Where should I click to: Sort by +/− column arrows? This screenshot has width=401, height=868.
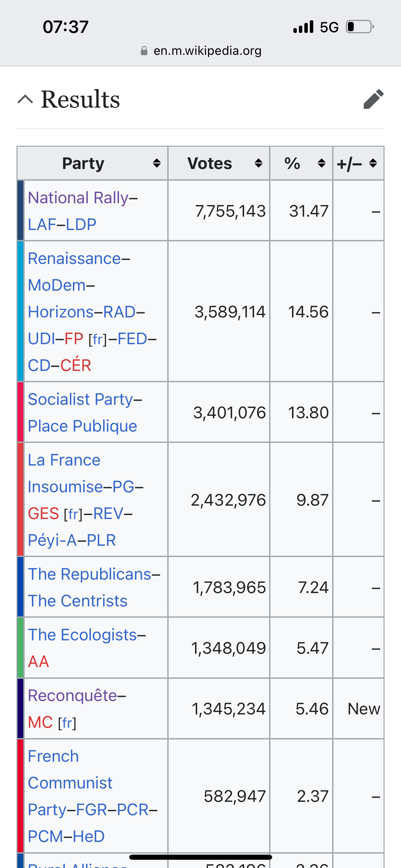point(373,163)
